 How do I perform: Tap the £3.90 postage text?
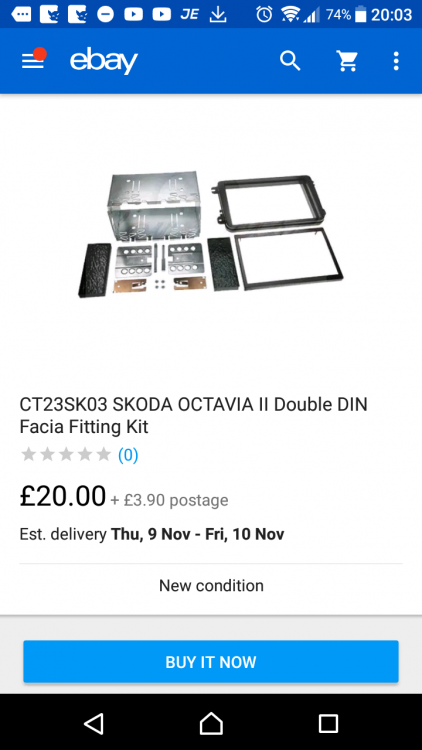click(169, 500)
